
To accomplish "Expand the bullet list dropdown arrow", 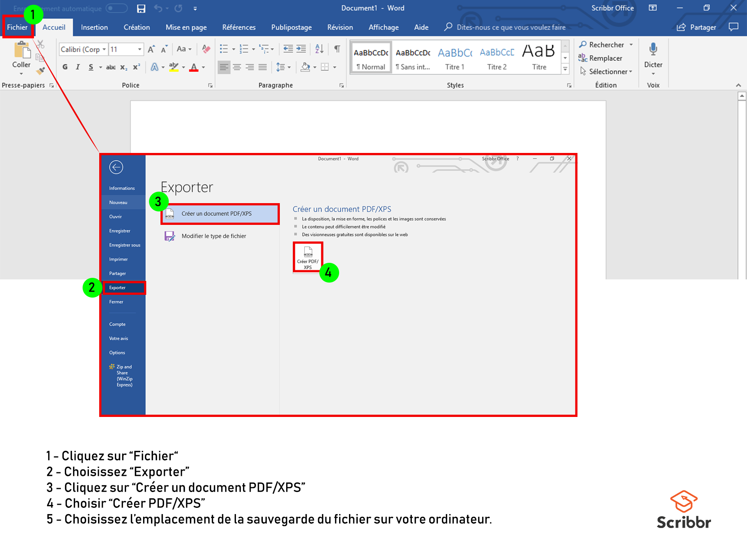I will (234, 49).
